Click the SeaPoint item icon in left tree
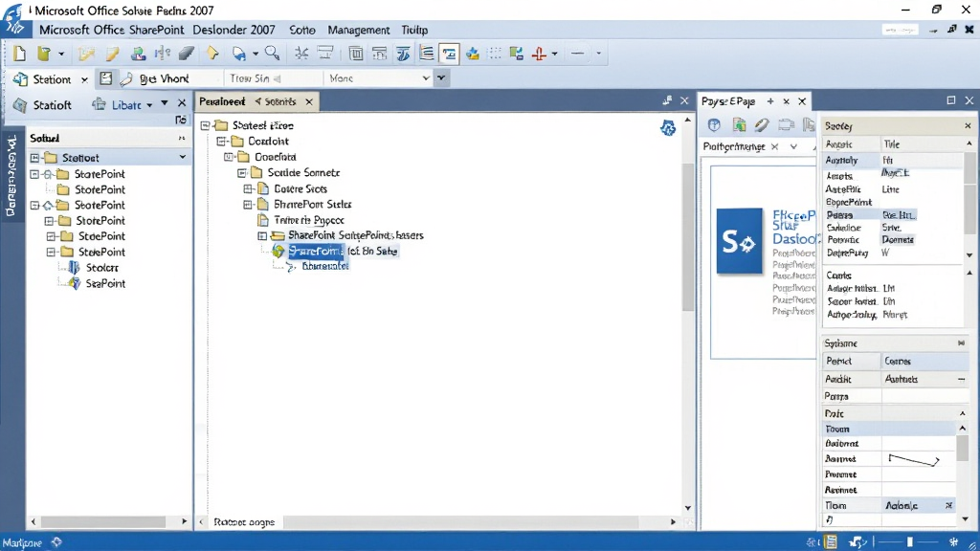Viewport: 980px width, 551px height. click(75, 283)
